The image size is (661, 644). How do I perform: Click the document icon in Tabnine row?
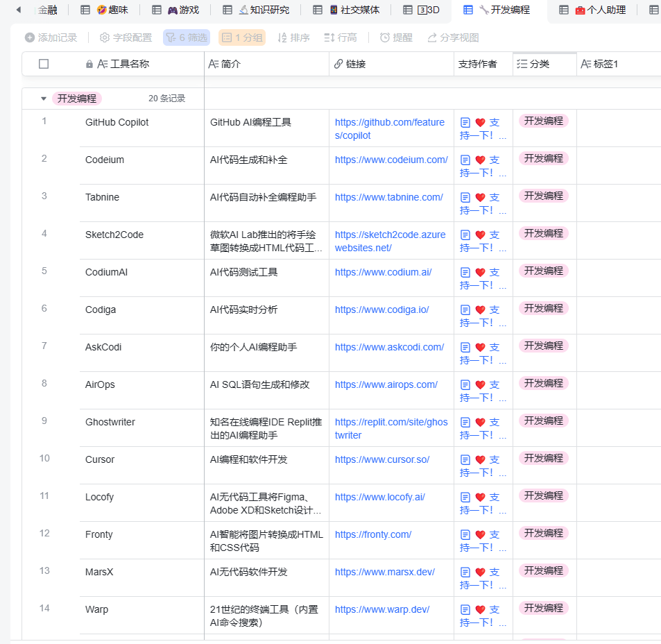point(465,198)
